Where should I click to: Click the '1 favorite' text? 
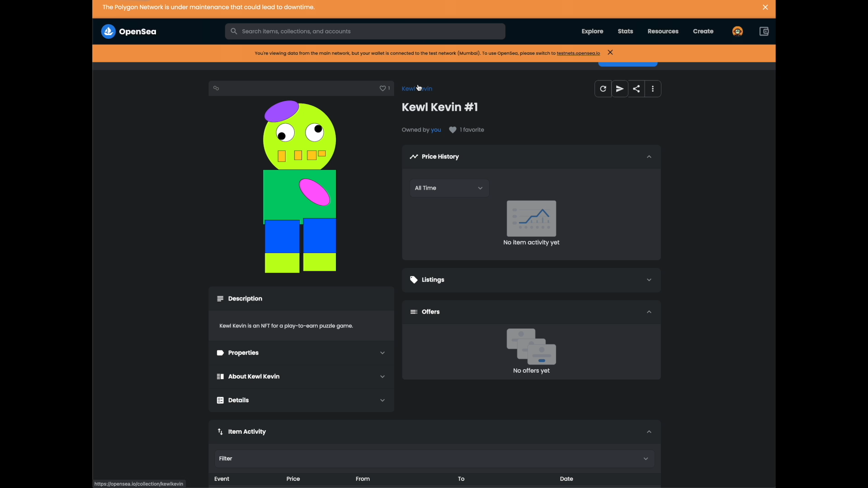coord(472,130)
